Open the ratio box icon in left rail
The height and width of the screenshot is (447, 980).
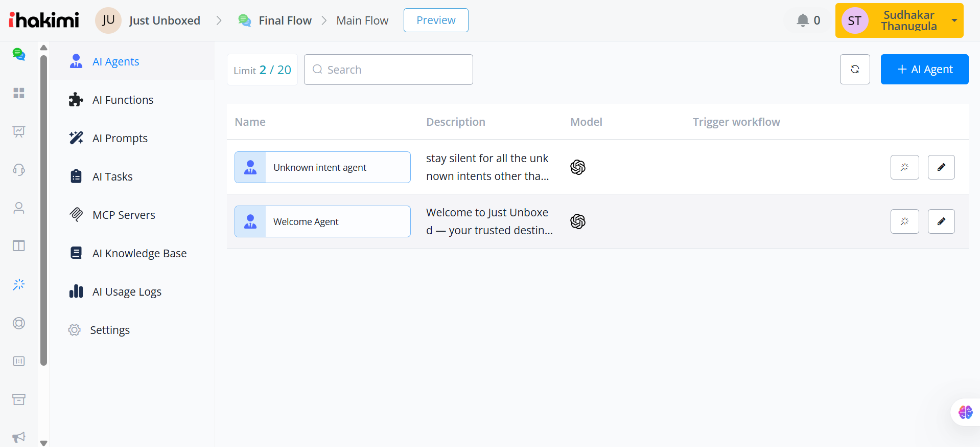[x=19, y=361]
